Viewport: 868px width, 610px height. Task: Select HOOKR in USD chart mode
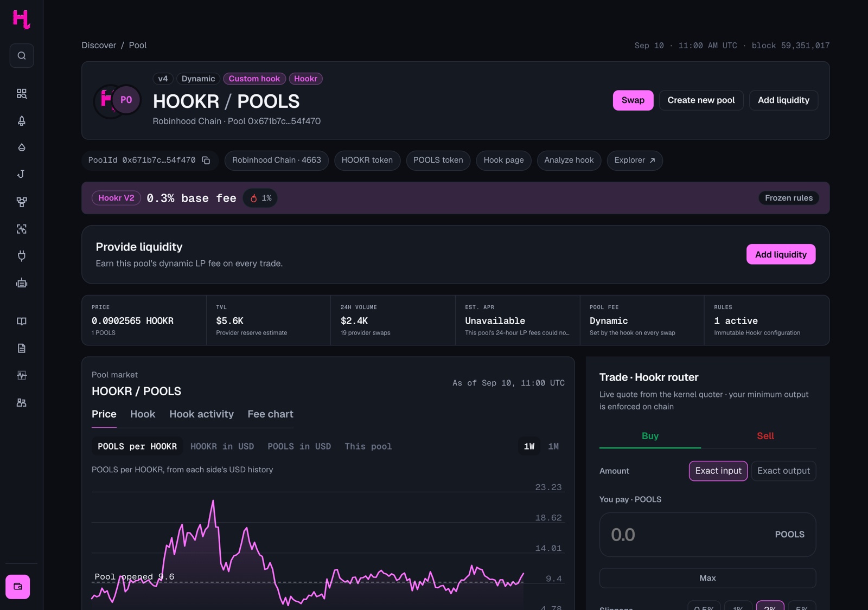(x=222, y=446)
